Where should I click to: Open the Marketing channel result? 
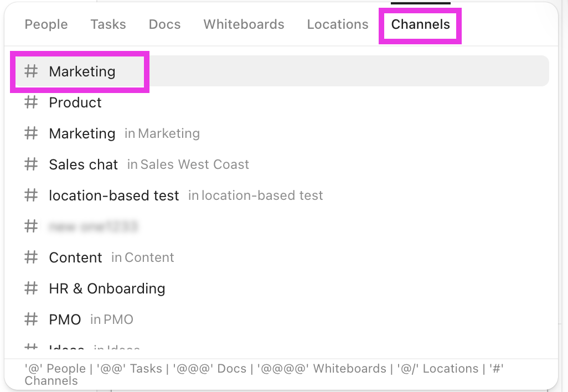[82, 71]
